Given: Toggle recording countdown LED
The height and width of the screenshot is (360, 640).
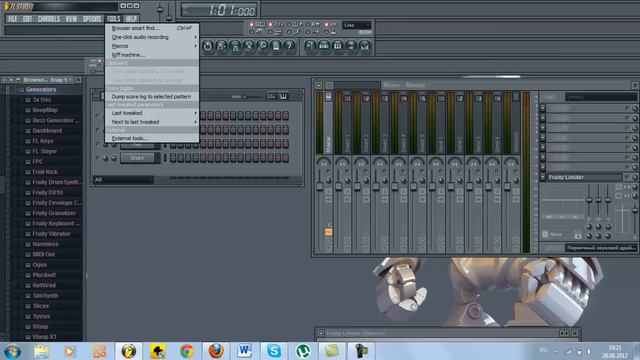Looking at the screenshot, I should tap(270, 24).
